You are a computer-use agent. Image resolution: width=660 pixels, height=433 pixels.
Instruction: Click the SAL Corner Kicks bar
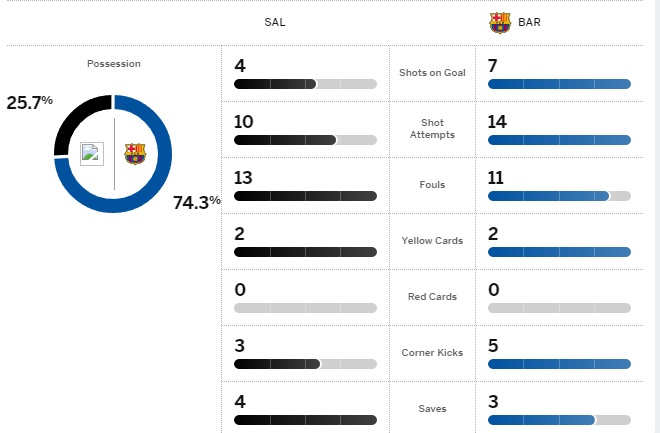[x=305, y=364]
